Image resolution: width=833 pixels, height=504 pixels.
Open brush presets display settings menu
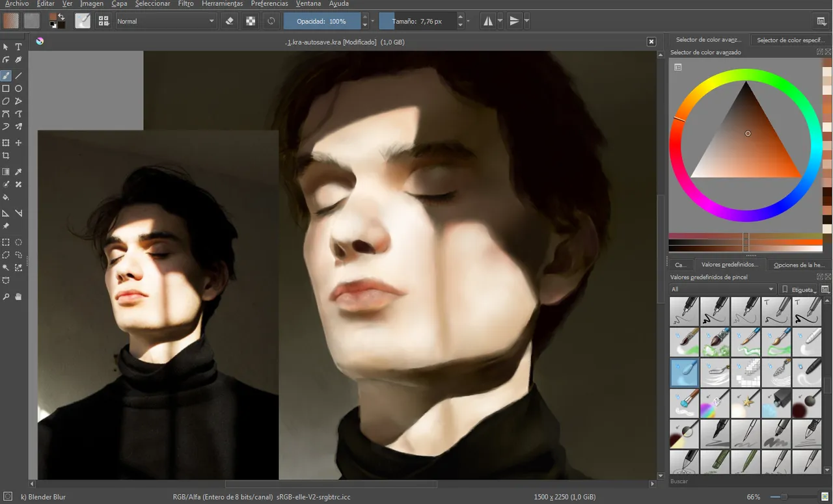825,289
